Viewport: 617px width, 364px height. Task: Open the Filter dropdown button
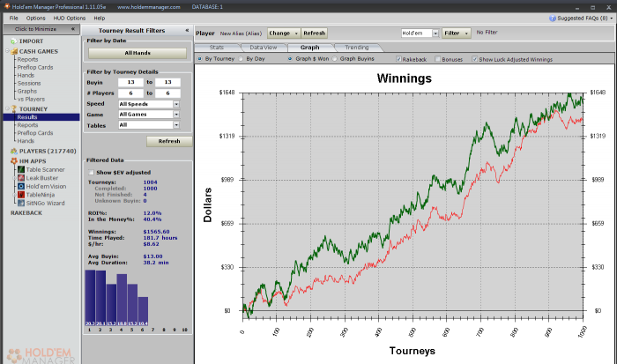tap(456, 33)
